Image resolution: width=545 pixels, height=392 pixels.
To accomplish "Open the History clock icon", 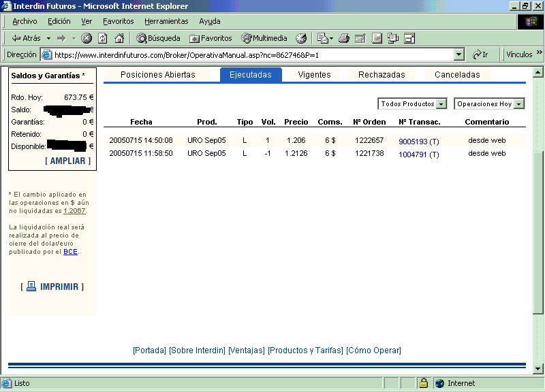I will 301,38.
